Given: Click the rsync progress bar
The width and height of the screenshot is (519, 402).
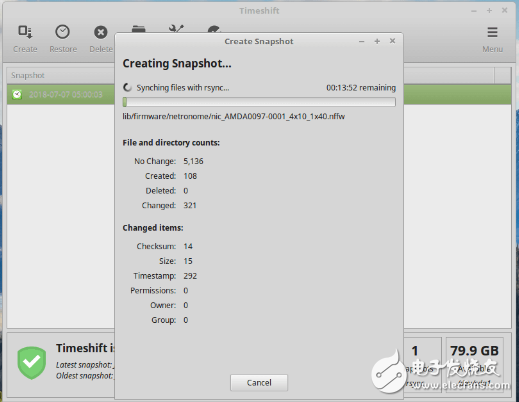Looking at the screenshot, I should coord(259,102).
